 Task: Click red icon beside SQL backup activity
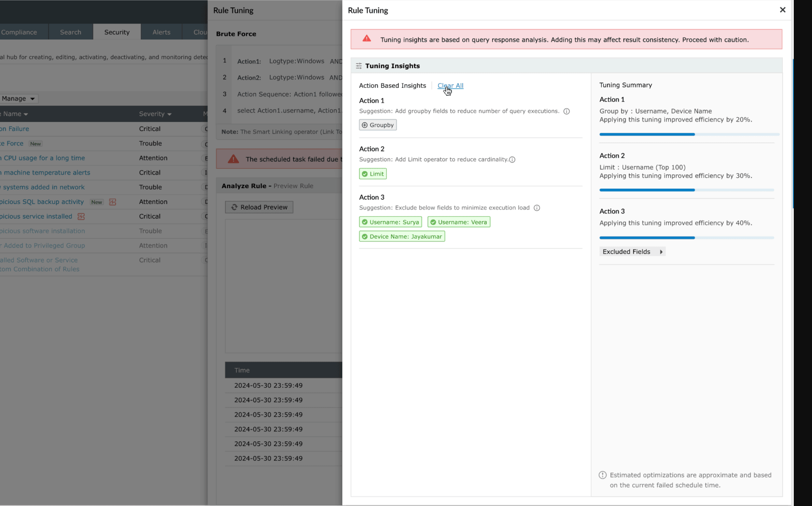112,202
